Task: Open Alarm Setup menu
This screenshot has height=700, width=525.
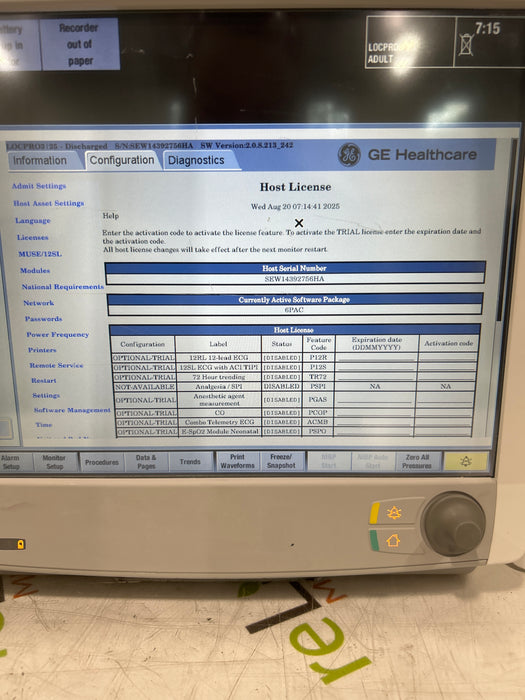Action: pyautogui.click(x=10, y=462)
